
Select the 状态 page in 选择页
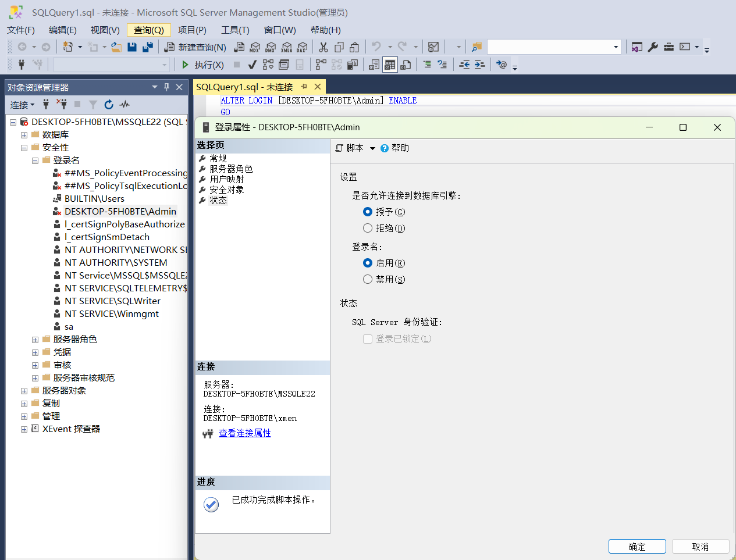219,199
